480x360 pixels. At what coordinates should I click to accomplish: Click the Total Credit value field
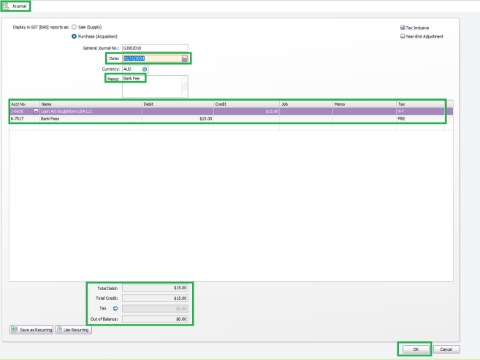155,298
